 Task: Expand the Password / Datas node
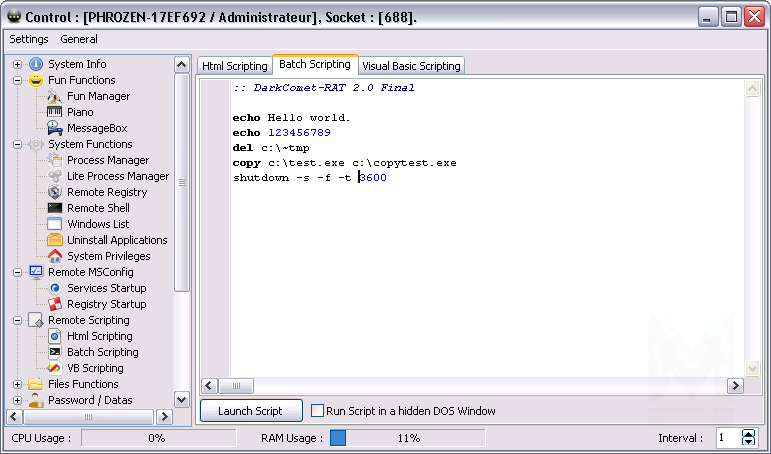17,400
